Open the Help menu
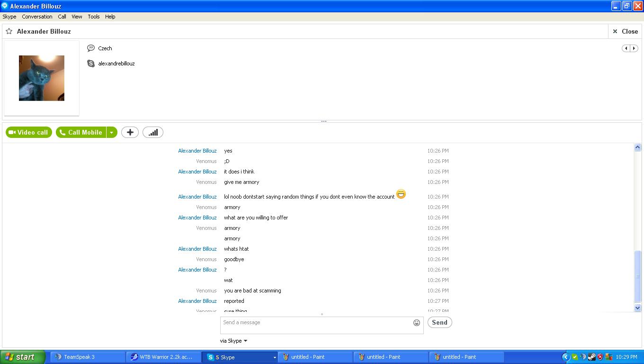 coord(110,17)
